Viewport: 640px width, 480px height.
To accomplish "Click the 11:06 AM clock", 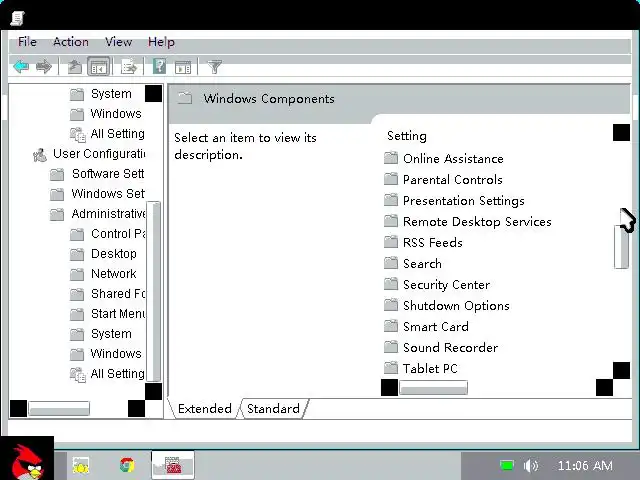I will click(x=585, y=466).
